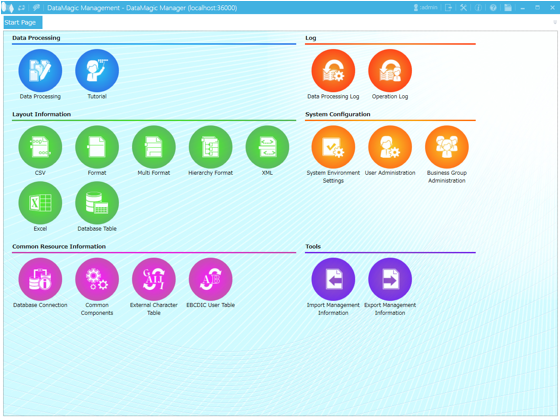View the Operation Log
560x419 pixels.
pyautogui.click(x=390, y=70)
